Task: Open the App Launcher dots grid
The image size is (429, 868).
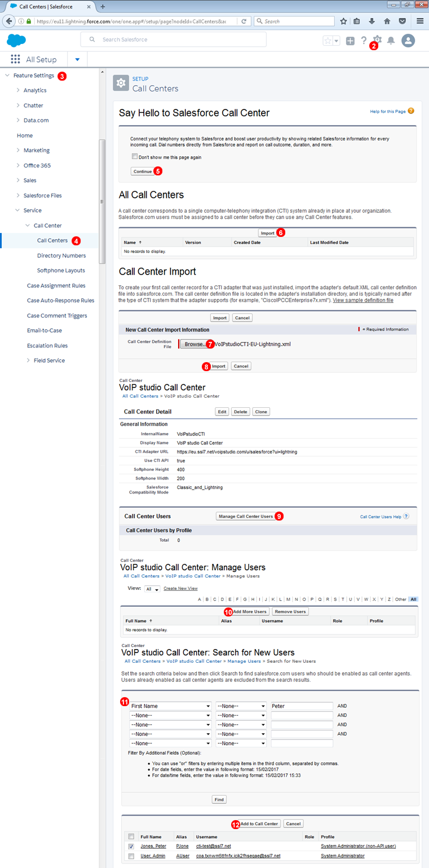Action: 15,59
